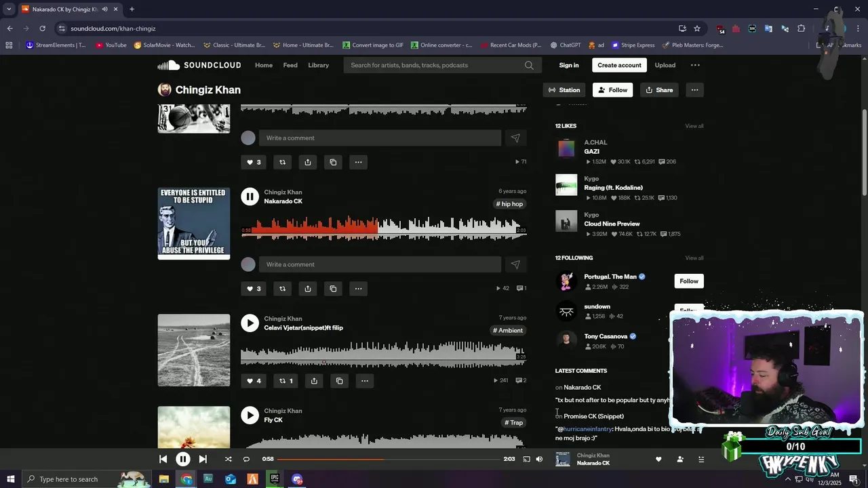The image size is (868, 488).
Task: Follow artist from the player bar
Action: (x=680, y=460)
